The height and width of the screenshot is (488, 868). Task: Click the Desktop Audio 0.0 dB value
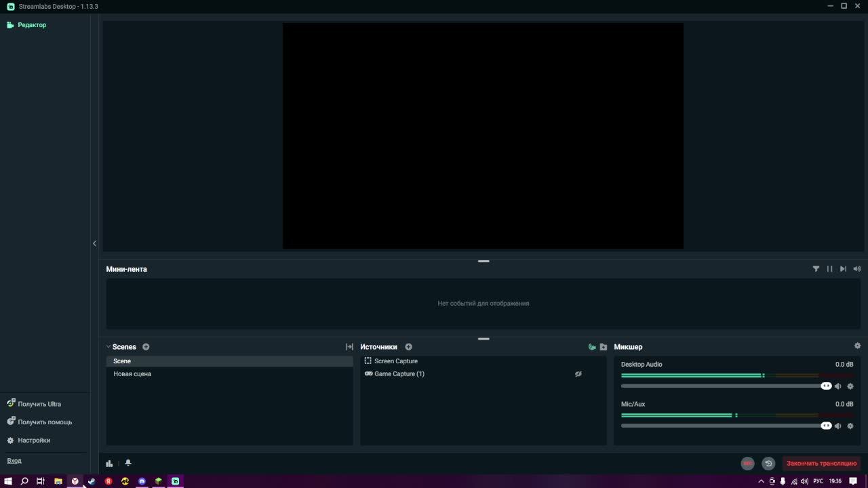[x=844, y=365]
